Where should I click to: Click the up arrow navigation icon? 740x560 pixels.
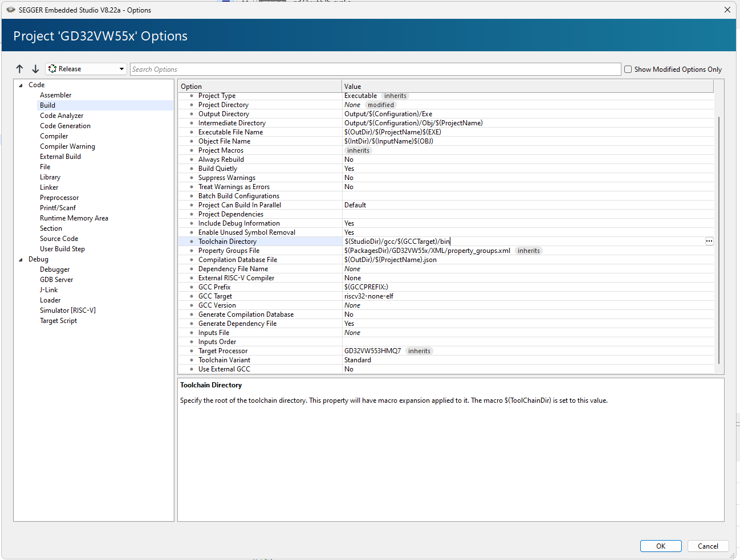20,69
